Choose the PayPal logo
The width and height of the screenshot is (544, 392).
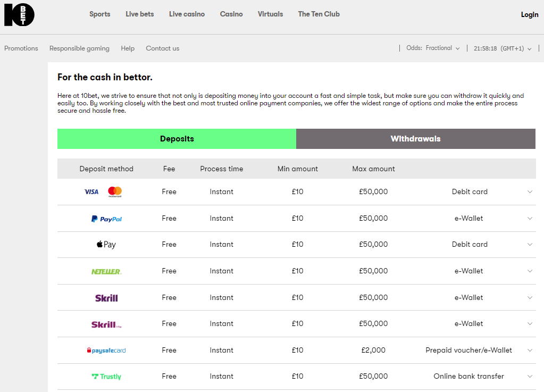106,219
